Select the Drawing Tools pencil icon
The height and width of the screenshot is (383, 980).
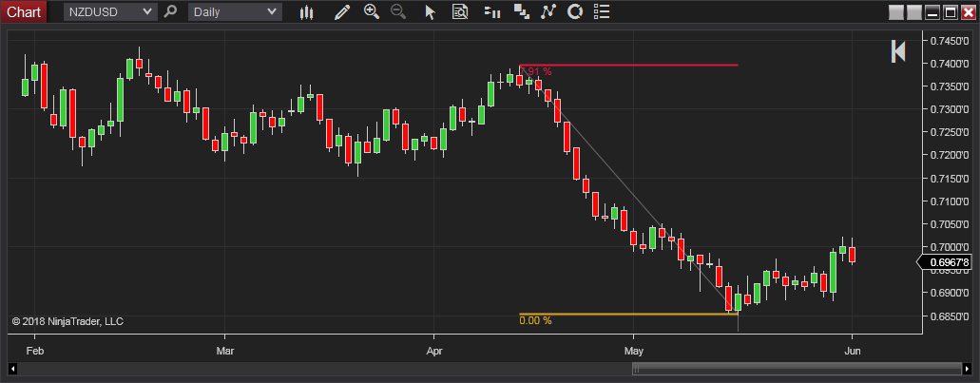342,12
